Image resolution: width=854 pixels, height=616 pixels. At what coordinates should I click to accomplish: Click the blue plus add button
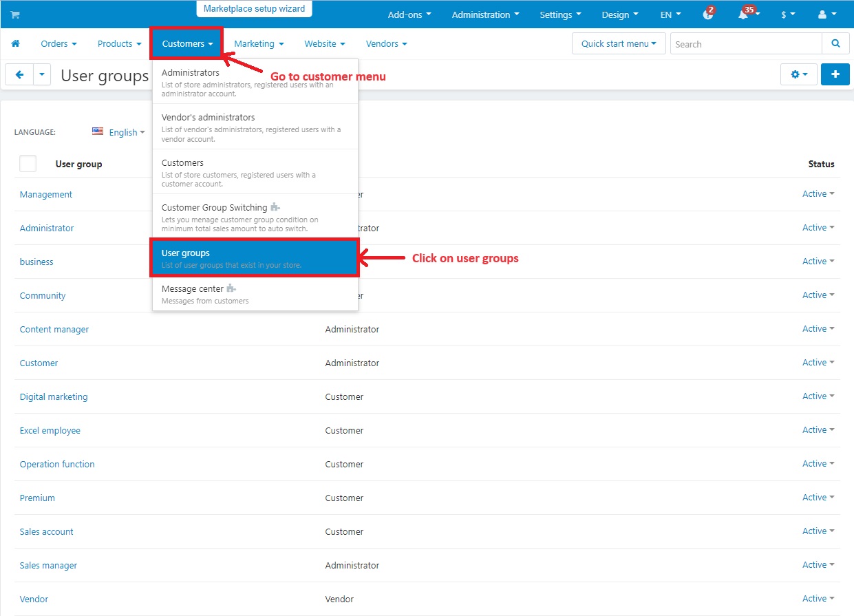[835, 74]
